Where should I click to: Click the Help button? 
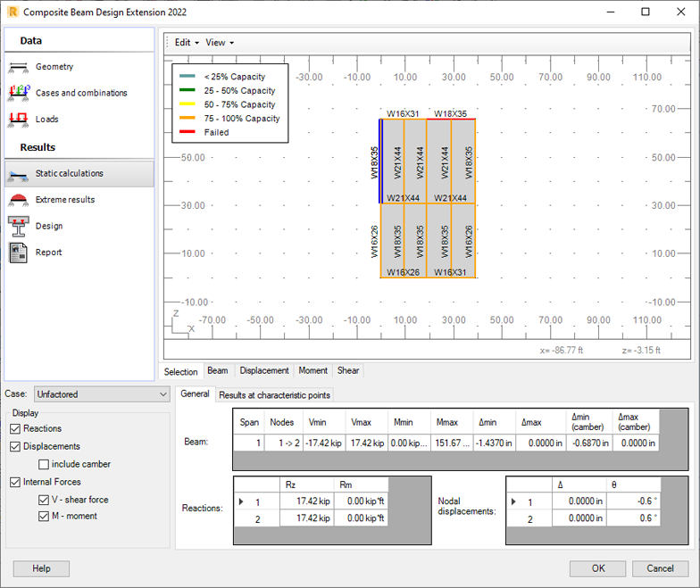click(41, 569)
